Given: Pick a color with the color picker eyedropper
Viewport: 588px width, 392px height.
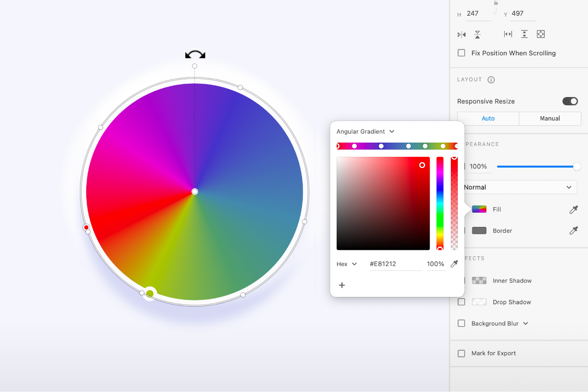Looking at the screenshot, I should pyautogui.click(x=454, y=264).
